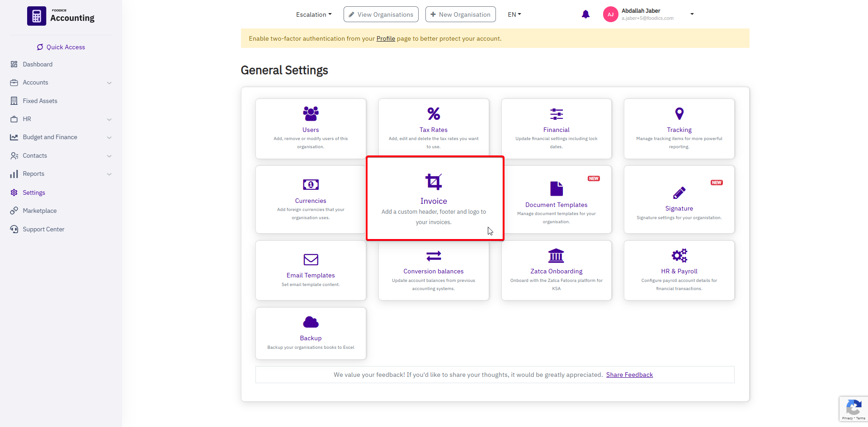Select Marketplace in the sidebar
Image resolution: width=868 pixels, height=427 pixels.
(x=39, y=210)
